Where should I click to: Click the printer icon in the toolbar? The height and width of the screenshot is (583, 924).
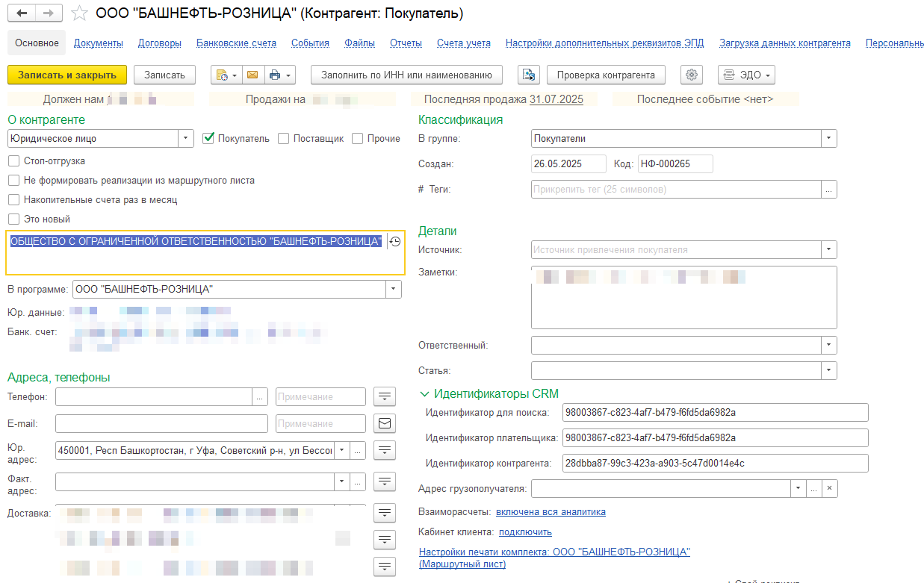coord(280,75)
